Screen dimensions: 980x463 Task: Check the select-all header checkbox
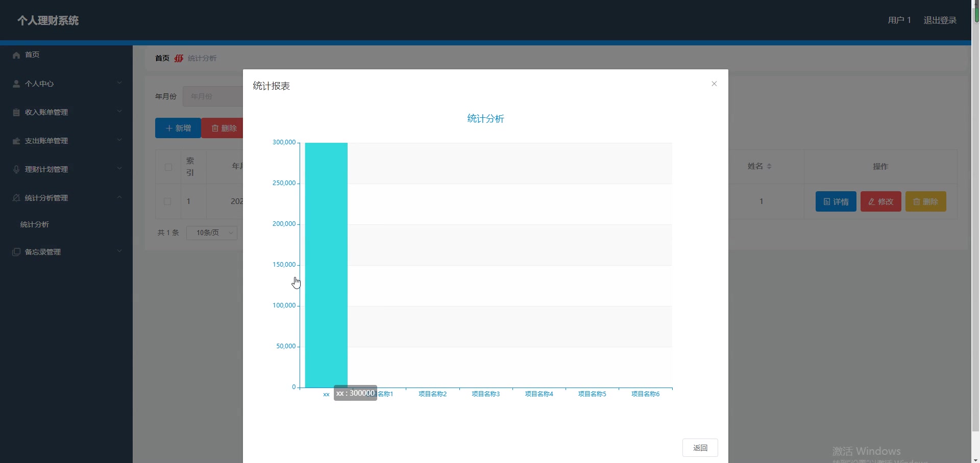(168, 167)
